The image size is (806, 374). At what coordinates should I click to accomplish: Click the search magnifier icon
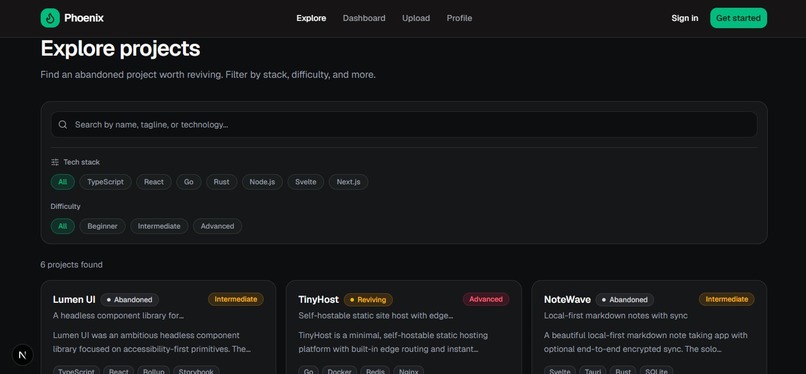click(x=63, y=124)
